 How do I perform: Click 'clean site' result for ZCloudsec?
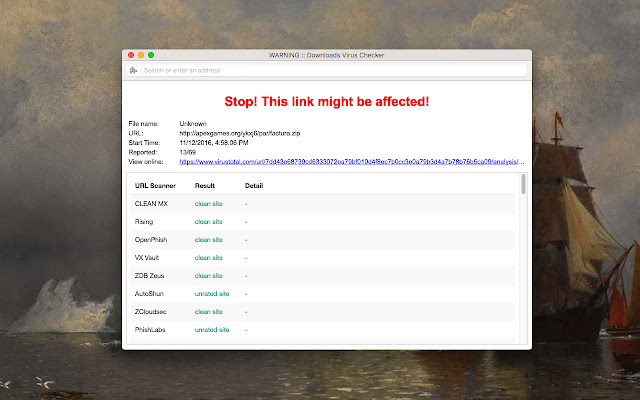click(x=209, y=311)
